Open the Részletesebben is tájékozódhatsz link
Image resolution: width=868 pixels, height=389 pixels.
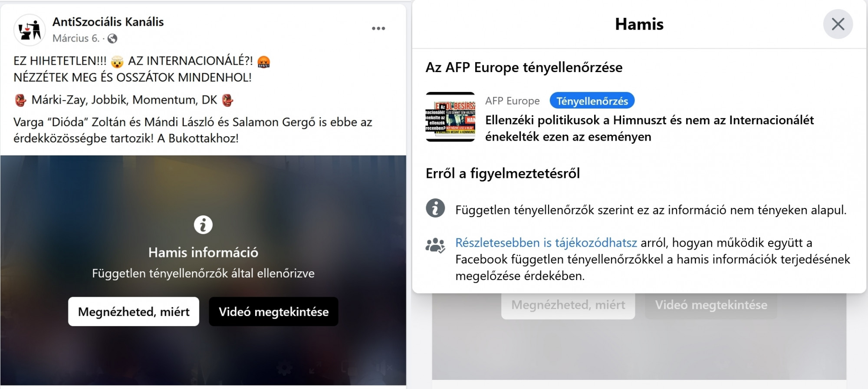click(546, 243)
